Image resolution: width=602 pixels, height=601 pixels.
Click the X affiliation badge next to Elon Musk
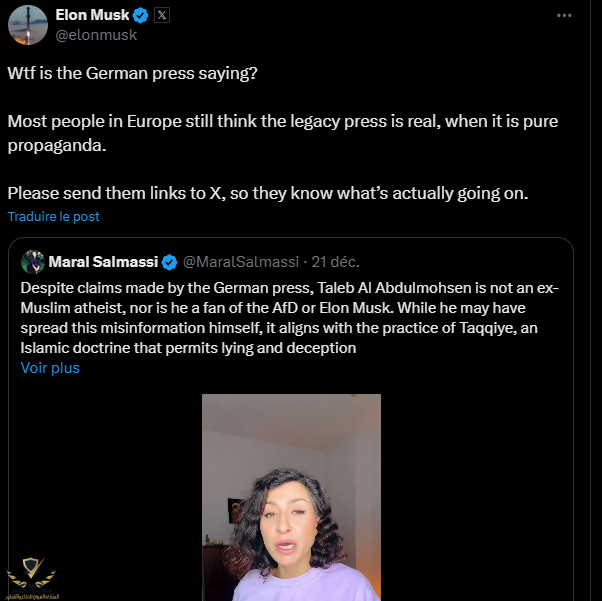(x=162, y=15)
